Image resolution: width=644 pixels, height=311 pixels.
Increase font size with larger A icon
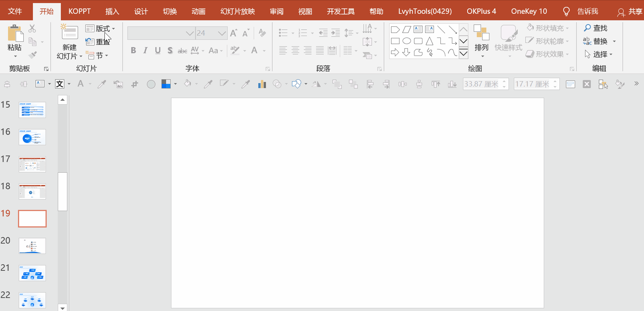point(233,33)
